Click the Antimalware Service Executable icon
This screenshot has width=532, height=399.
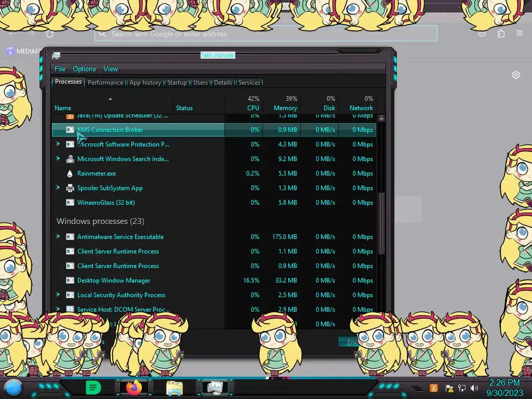point(70,237)
